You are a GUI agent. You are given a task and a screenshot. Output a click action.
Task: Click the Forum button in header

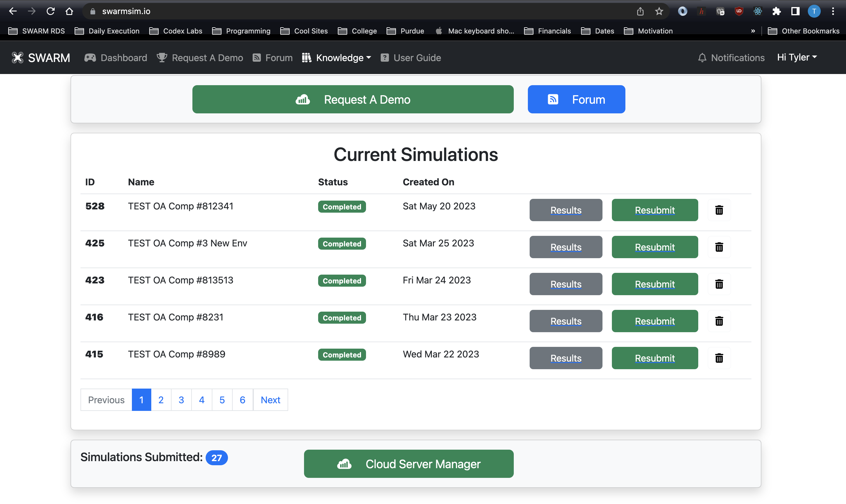click(278, 58)
